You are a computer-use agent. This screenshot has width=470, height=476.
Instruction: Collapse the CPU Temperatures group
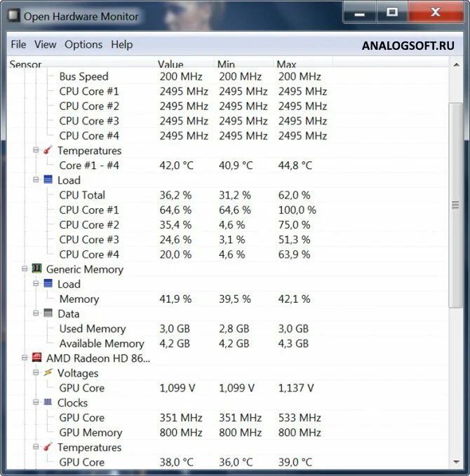pyautogui.click(x=36, y=150)
